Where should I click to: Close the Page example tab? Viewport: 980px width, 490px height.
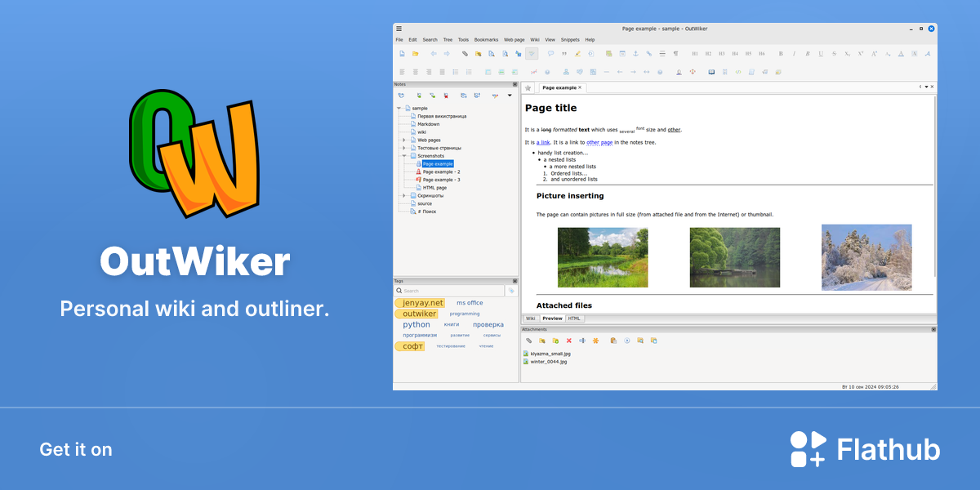pos(580,87)
